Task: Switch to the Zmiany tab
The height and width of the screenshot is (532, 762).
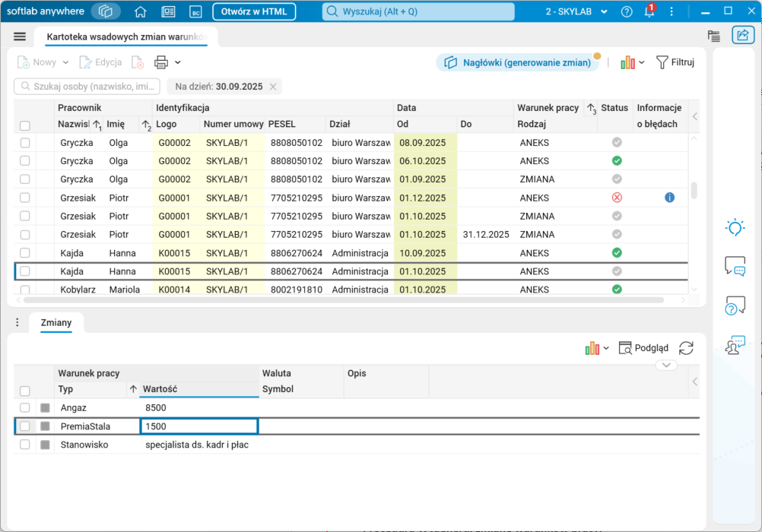Action: [x=56, y=323]
